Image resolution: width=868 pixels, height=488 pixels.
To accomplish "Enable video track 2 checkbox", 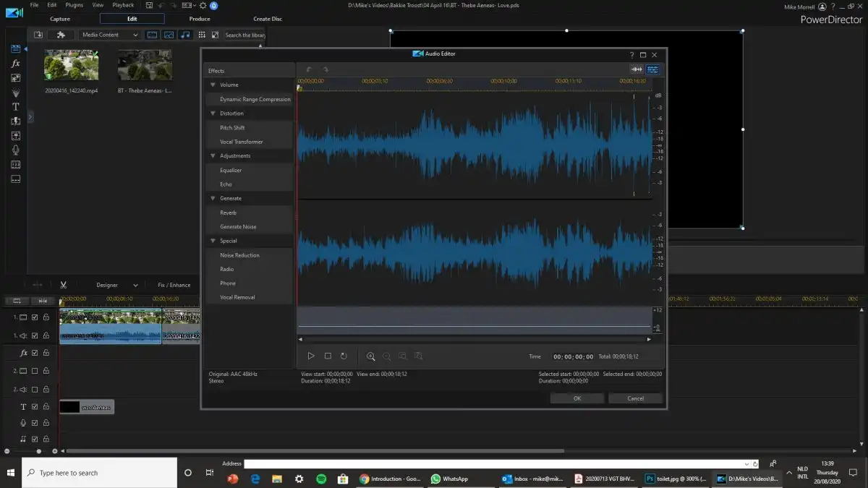I will coord(35,371).
